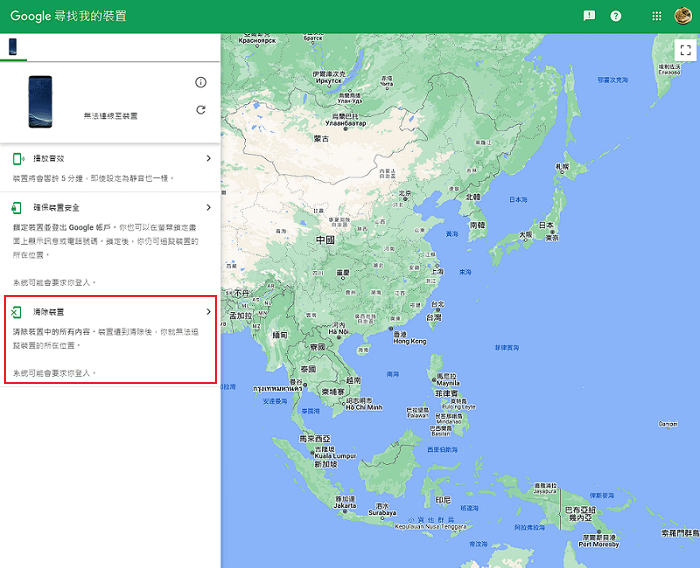Screen dimensions: 700x568
Task: Click the 日本海 sea label on map
Action: point(518,200)
